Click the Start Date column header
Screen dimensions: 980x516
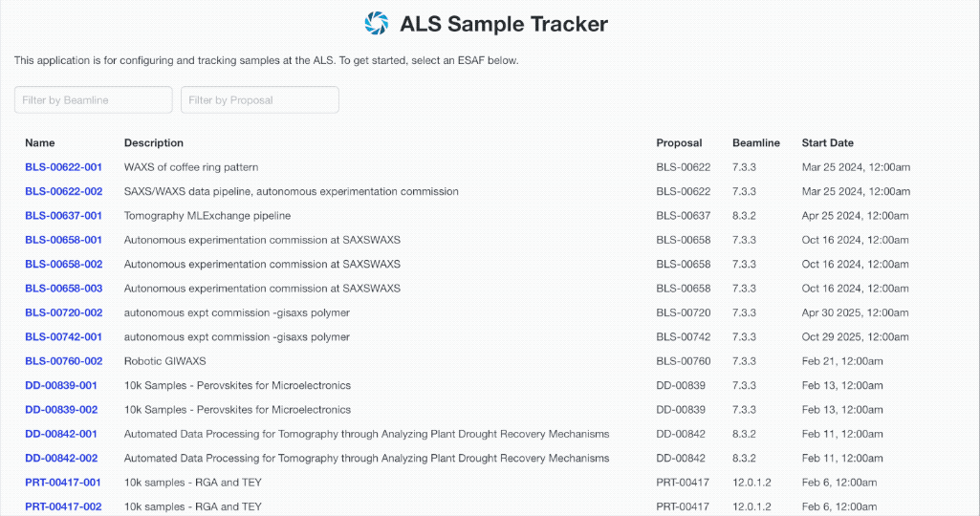(827, 143)
